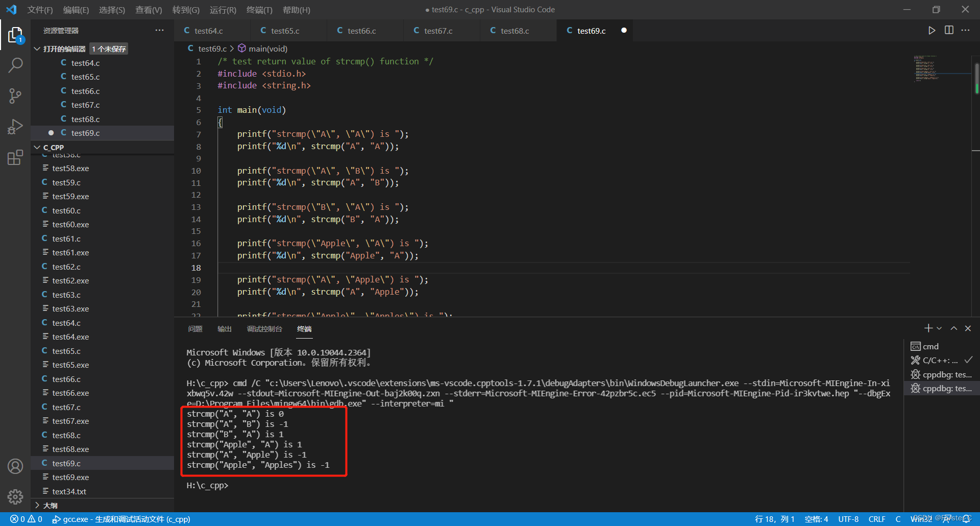980x526 pixels.
Task: Open test63.exe in the file tree
Action: pos(102,308)
